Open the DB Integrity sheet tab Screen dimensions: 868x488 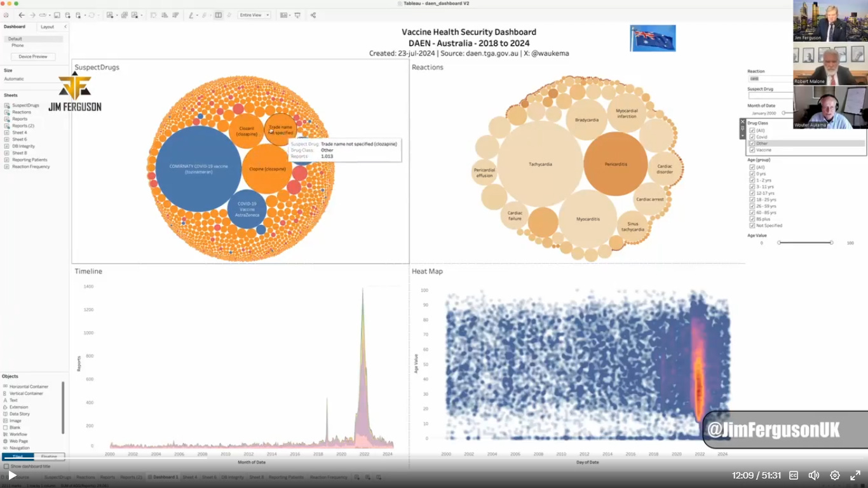(233, 477)
